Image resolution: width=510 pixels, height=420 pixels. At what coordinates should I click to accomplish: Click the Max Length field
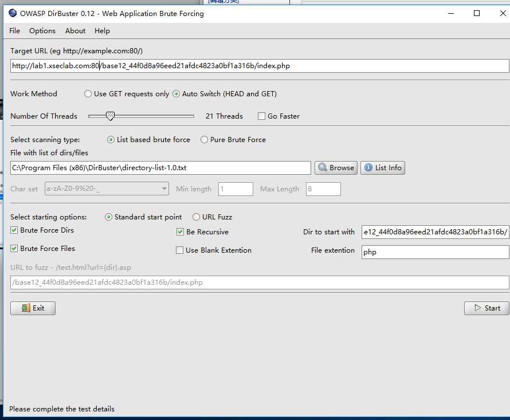[x=323, y=189]
